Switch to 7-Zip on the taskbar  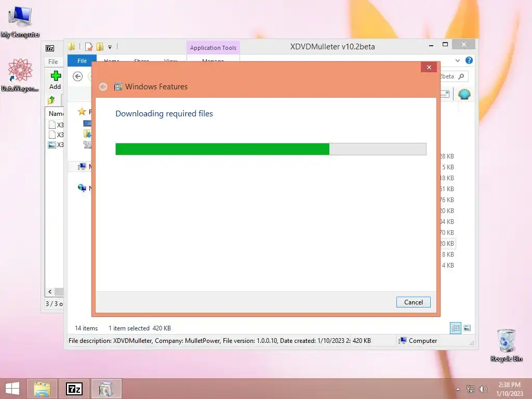pos(74,389)
